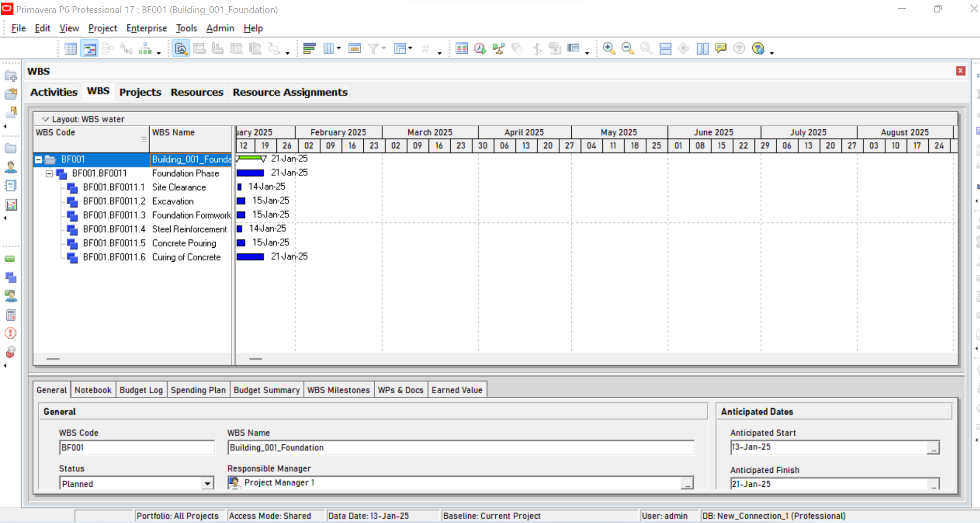980x523 pixels.
Task: Open the Group and Sort dropdown arrow
Action: tap(410, 48)
